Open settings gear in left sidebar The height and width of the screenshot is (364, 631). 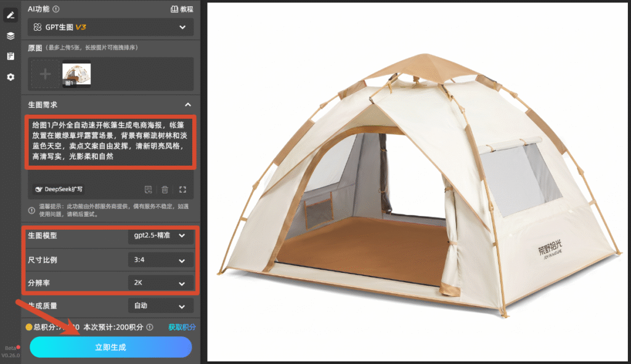coord(10,77)
